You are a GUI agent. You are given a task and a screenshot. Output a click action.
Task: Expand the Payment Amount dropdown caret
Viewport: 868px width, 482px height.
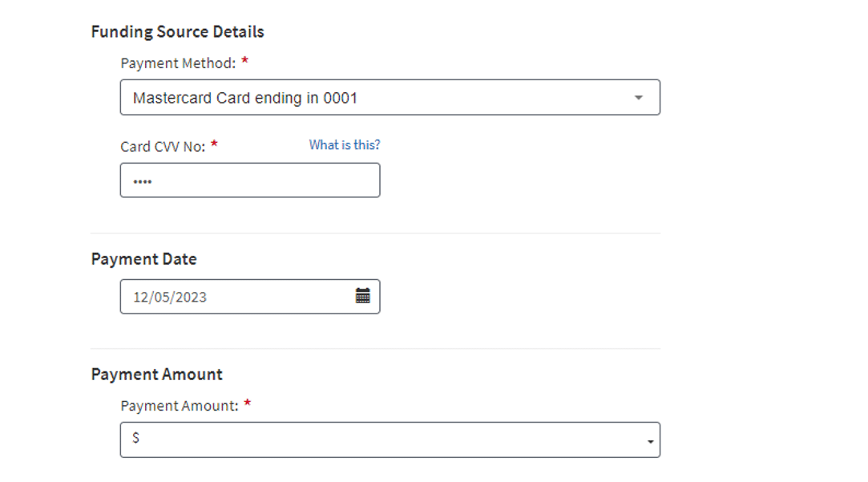[650, 442]
